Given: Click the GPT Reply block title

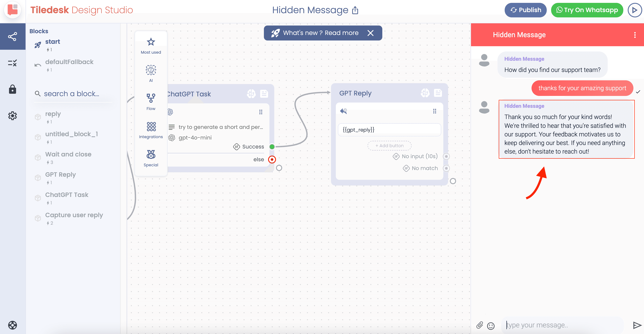Looking at the screenshot, I should click(x=355, y=93).
